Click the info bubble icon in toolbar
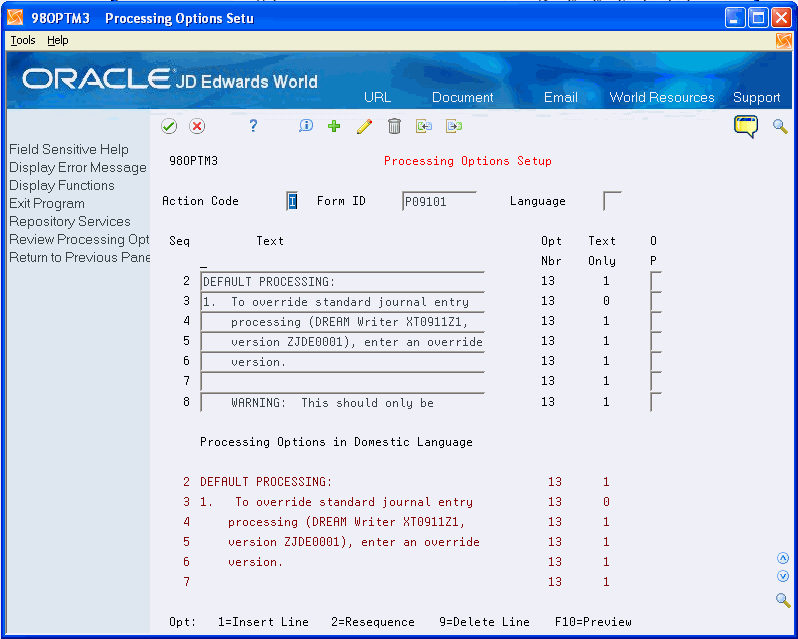798x639 pixels. 305,126
